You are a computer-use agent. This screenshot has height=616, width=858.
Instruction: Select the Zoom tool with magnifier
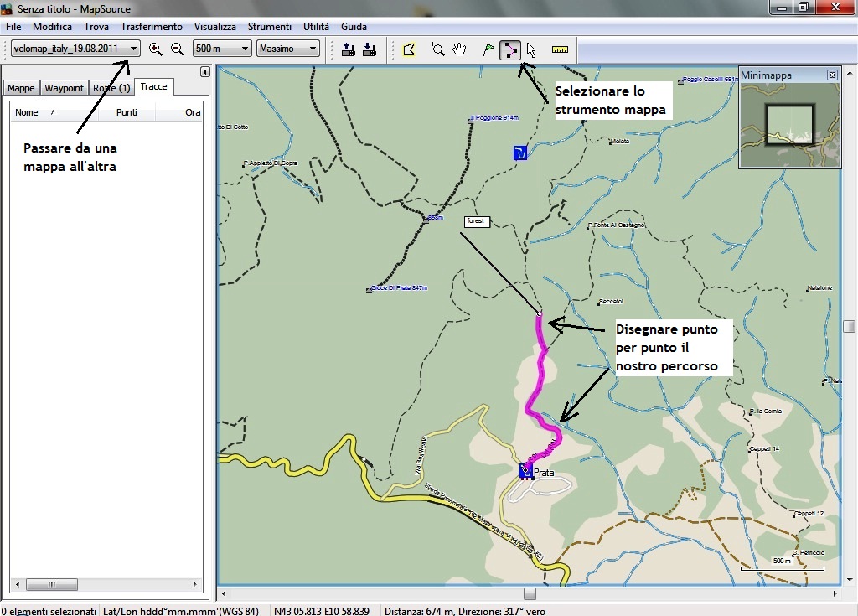click(x=437, y=49)
